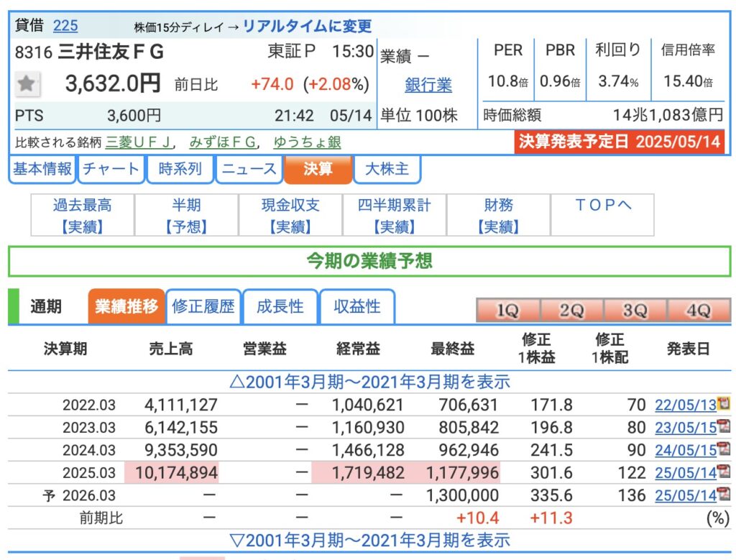Open PDF icon next to 24/05/15
Viewport: 736px width, 560px height.
coord(723,449)
